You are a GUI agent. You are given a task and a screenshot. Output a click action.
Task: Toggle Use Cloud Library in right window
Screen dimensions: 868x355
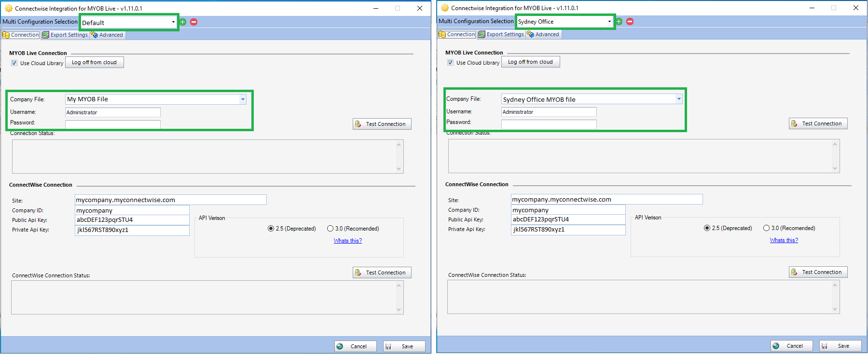tap(451, 63)
